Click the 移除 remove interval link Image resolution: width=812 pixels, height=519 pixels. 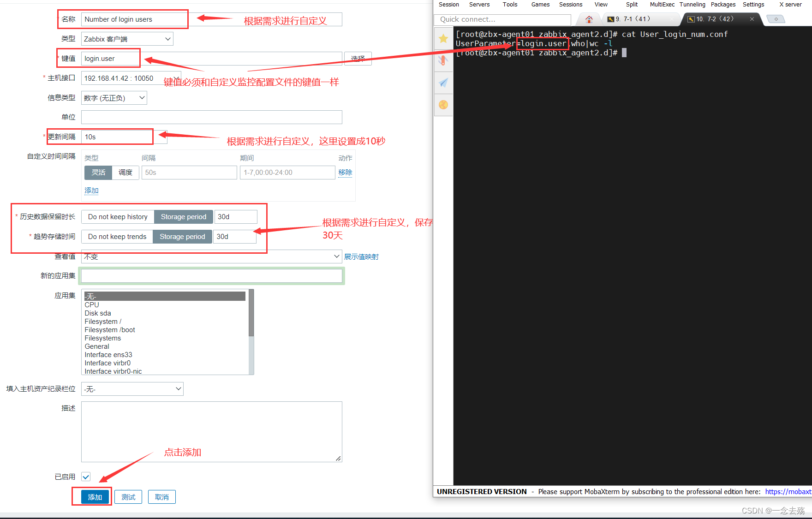[345, 173]
